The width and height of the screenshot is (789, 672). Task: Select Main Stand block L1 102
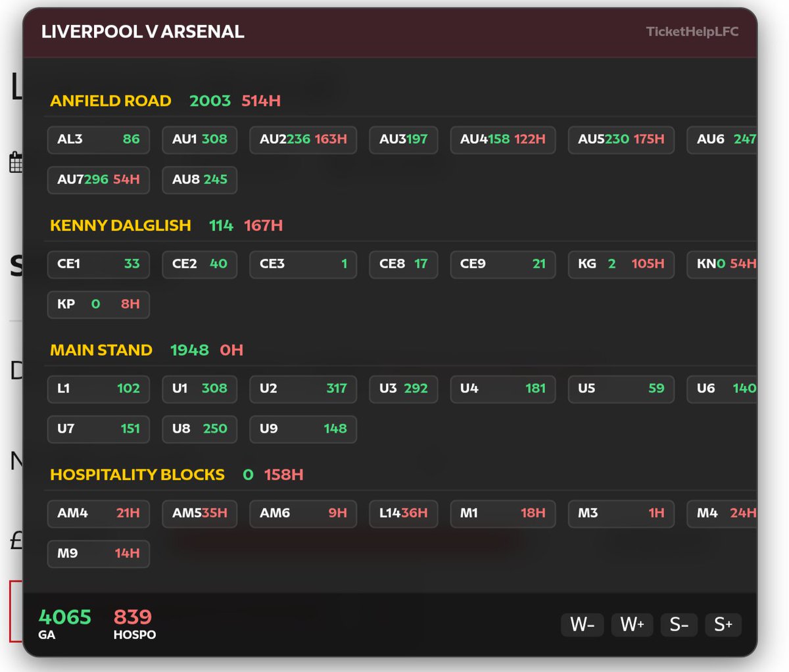coord(99,389)
